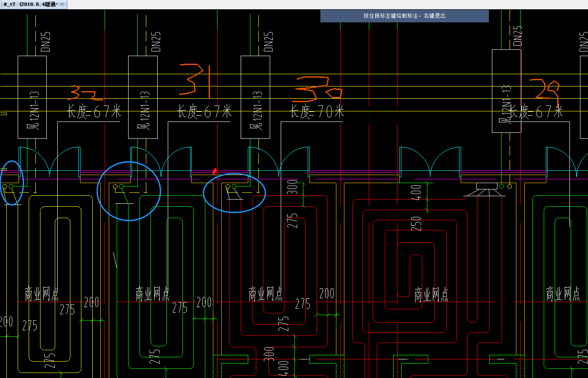Image resolution: width=588 pixels, height=378 pixels.
Task: Click the 200 dimension right of 长度=70米 room's coil
Action: coord(327,293)
